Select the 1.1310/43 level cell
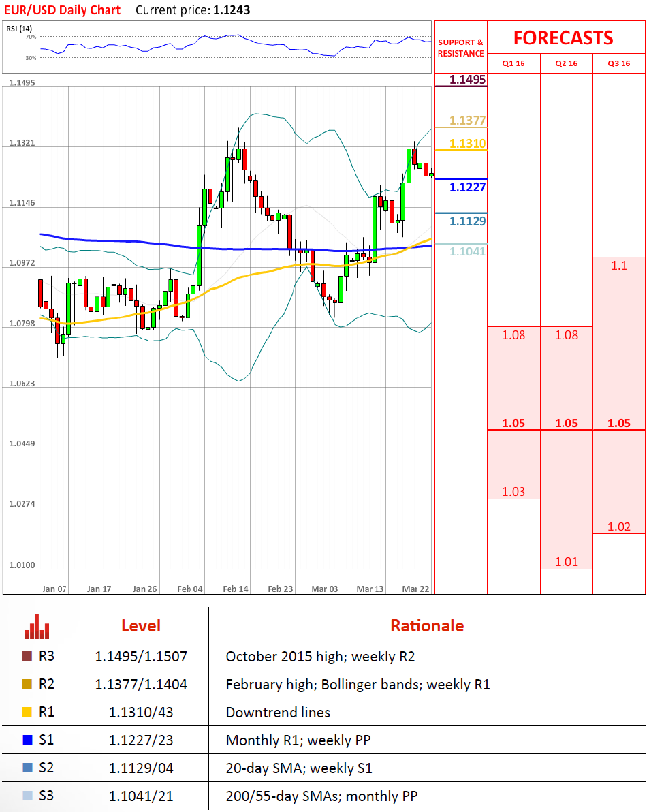The width and height of the screenshot is (649, 812). [141, 713]
